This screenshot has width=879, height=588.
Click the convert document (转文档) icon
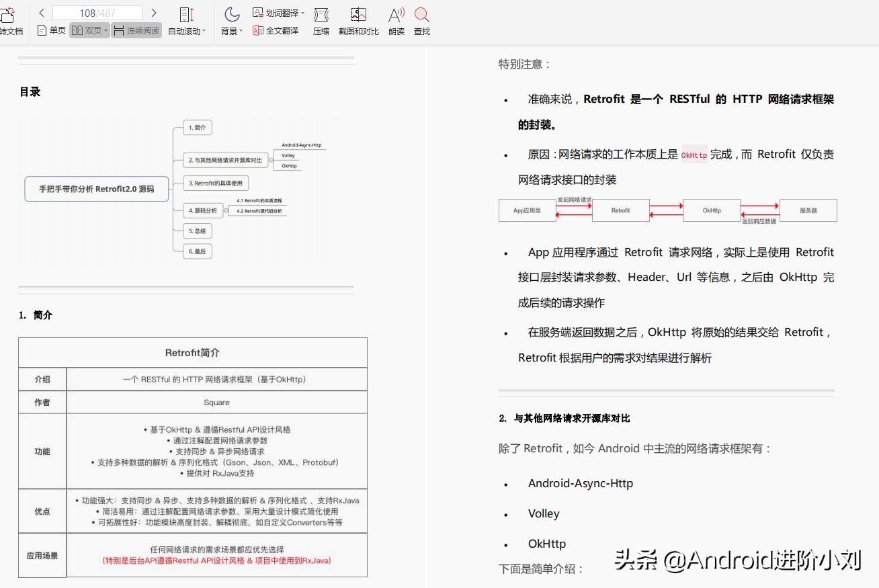click(7, 15)
